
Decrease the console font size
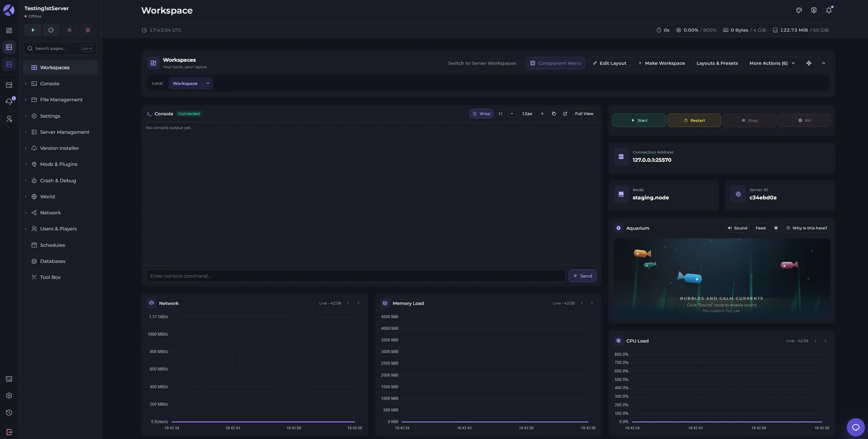pyautogui.click(x=512, y=114)
